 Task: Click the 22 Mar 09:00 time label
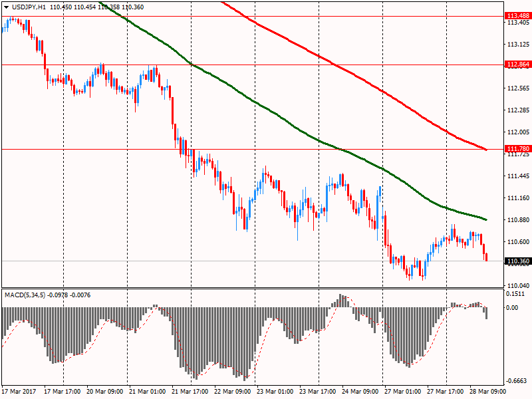232,392
